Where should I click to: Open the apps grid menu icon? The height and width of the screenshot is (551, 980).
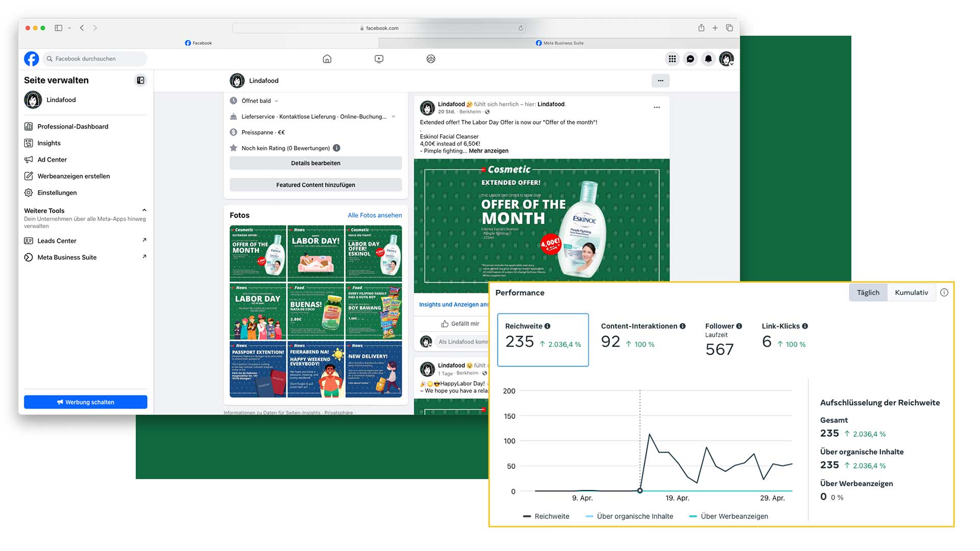click(672, 59)
